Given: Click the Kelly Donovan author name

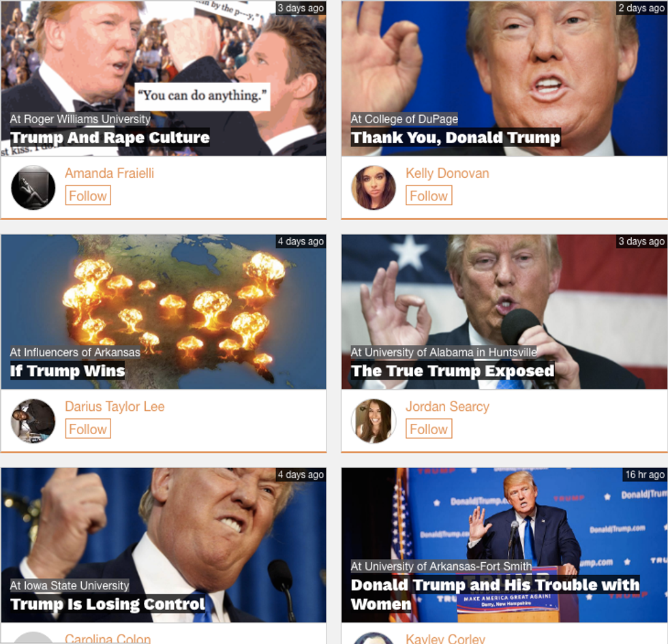Looking at the screenshot, I should coord(447,173).
